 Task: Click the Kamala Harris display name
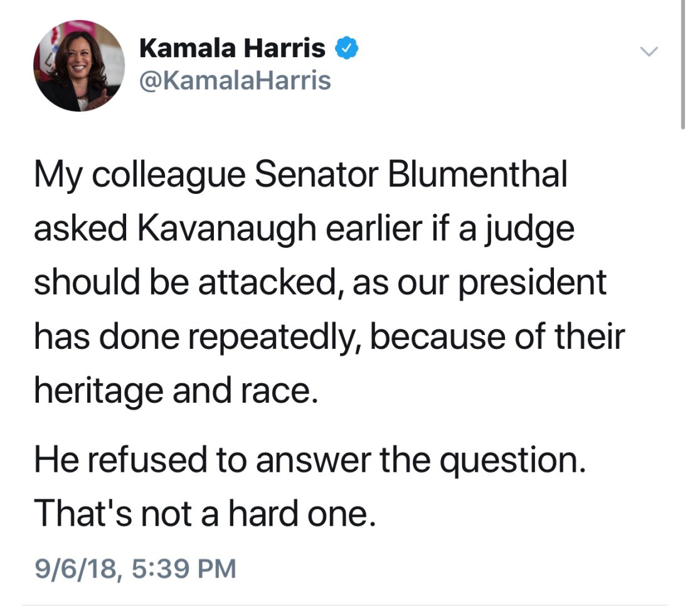coord(232,48)
